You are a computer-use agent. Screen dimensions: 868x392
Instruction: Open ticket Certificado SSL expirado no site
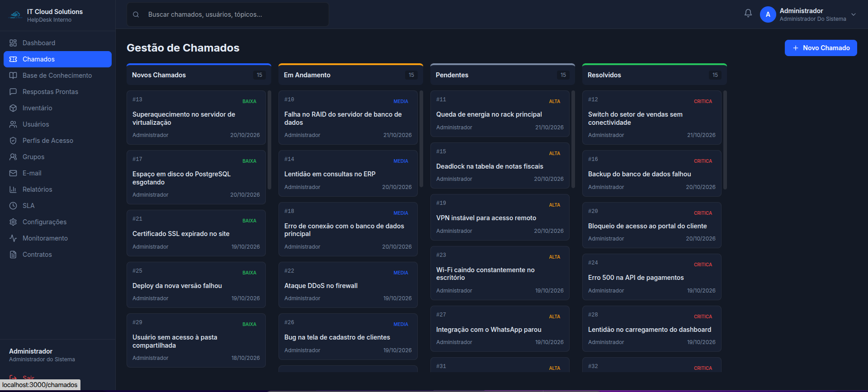pos(196,233)
